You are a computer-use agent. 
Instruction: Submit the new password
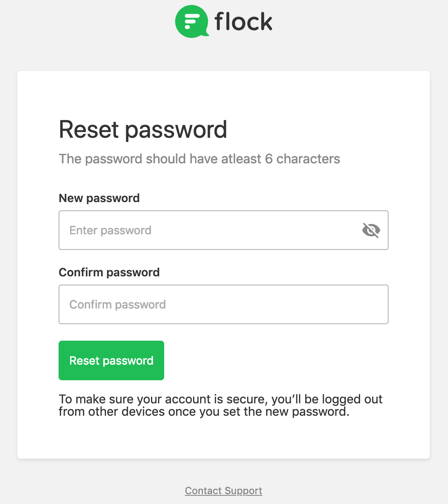click(111, 360)
